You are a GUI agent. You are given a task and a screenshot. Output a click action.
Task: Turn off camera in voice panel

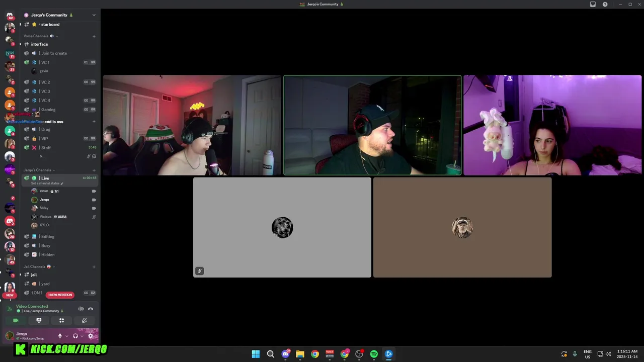(16, 320)
